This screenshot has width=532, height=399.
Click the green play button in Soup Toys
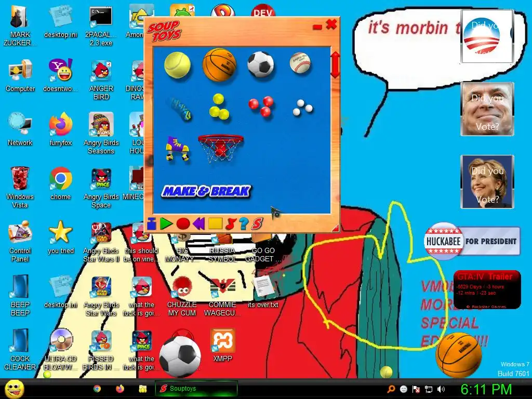coord(166,224)
